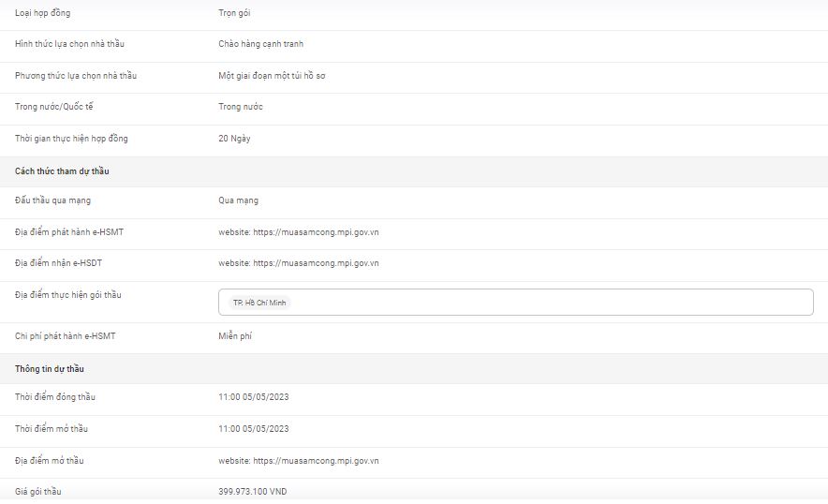Click the 'Chi phí phát hành e-HSMT' label
Viewport: 828px width, 504px height.
[x=65, y=336]
